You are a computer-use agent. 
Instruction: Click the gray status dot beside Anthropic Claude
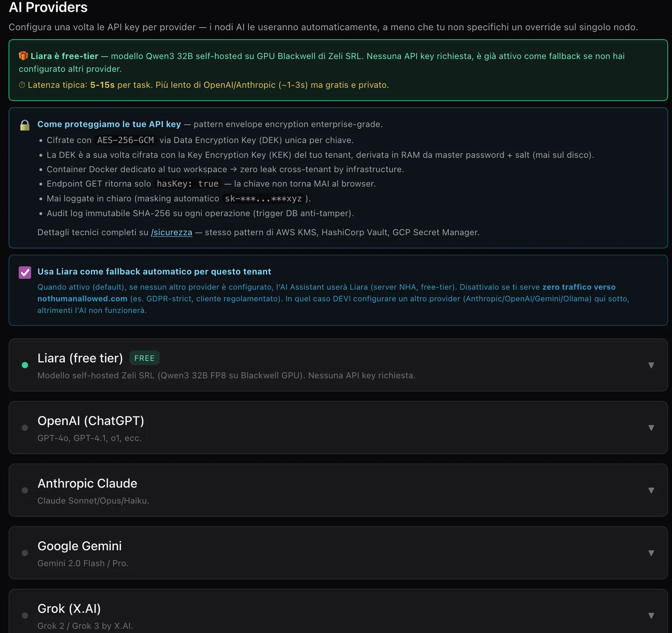pyautogui.click(x=25, y=490)
